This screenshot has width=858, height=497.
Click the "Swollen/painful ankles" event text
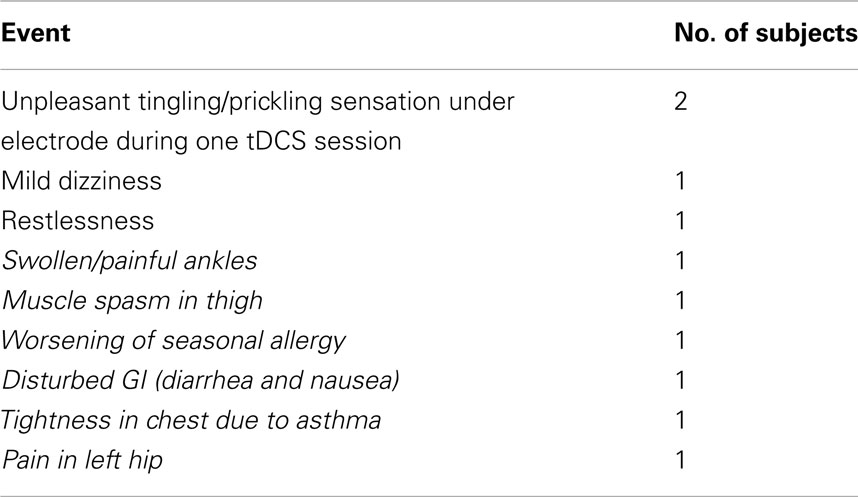click(130, 261)
